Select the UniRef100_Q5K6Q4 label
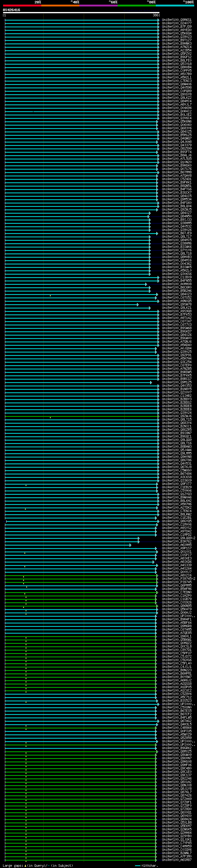 (177, 33)
